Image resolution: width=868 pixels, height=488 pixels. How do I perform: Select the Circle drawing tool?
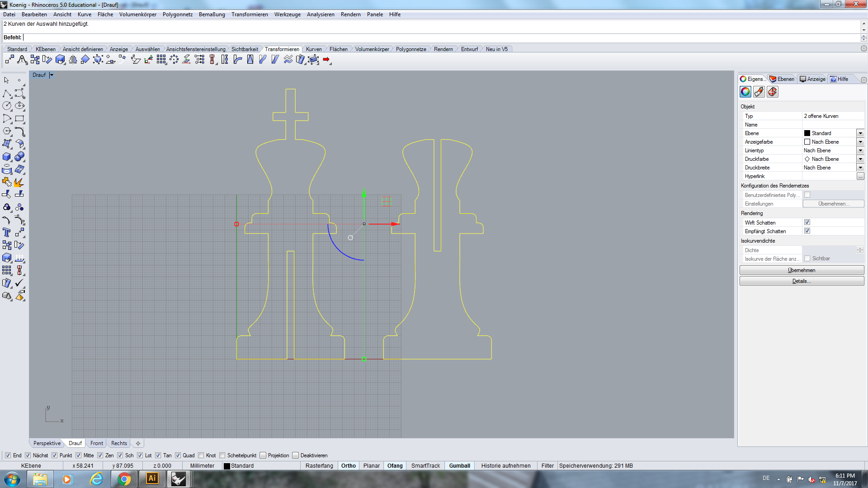[7, 106]
